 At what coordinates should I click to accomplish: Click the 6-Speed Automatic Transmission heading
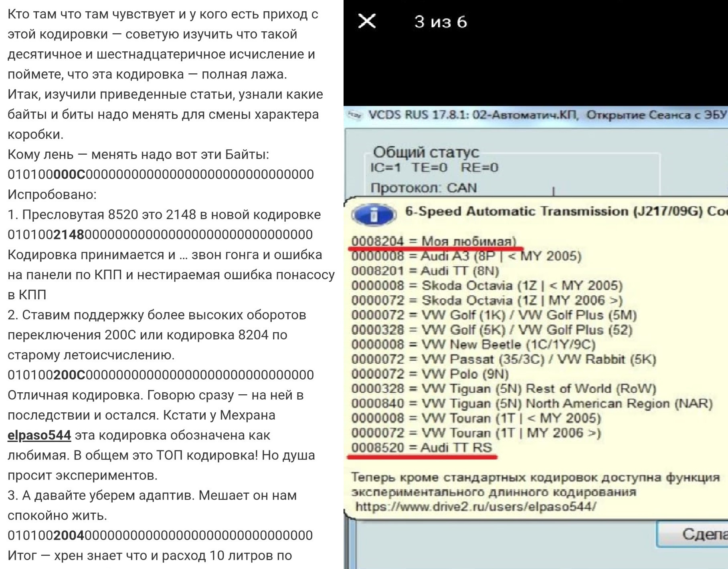[566, 211]
